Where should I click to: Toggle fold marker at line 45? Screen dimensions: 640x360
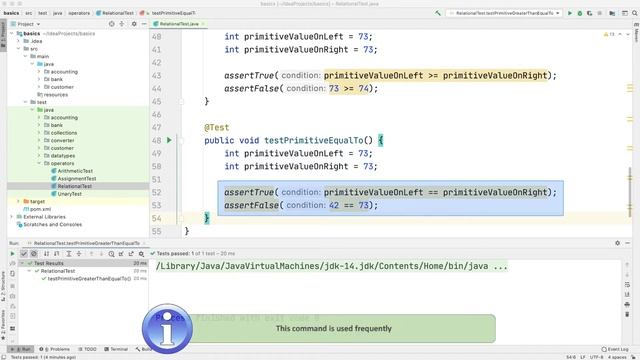(182, 101)
